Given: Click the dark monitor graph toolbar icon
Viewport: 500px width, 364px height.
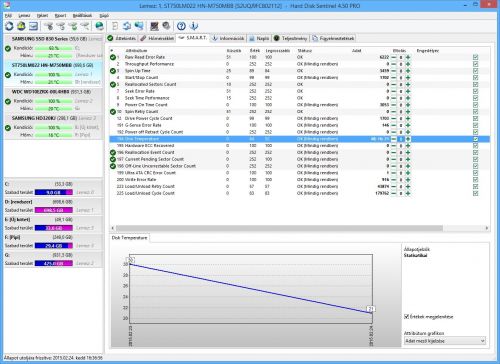Looking at the screenshot, I should pos(154,26).
